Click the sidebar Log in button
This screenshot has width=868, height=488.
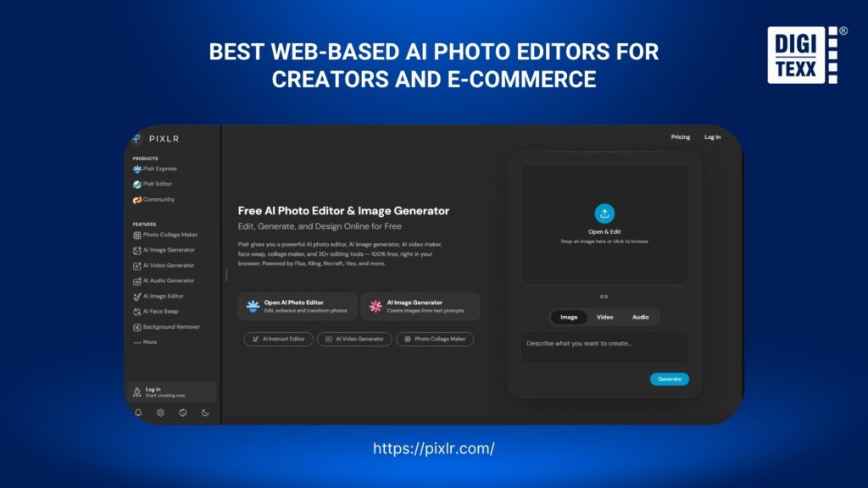[171, 392]
